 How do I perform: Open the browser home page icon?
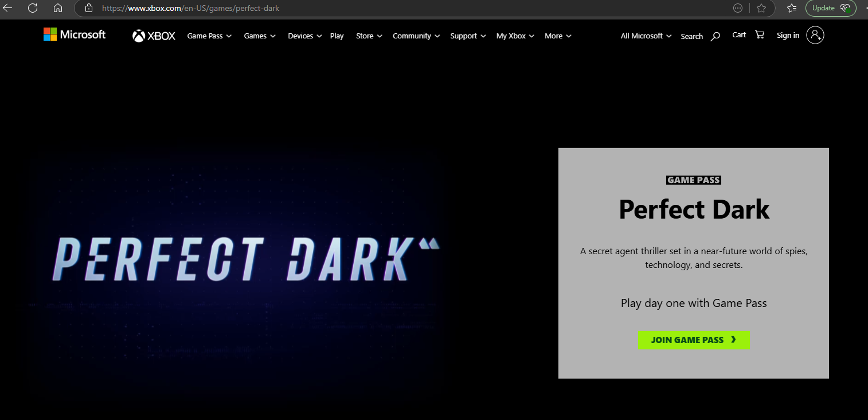click(x=58, y=8)
